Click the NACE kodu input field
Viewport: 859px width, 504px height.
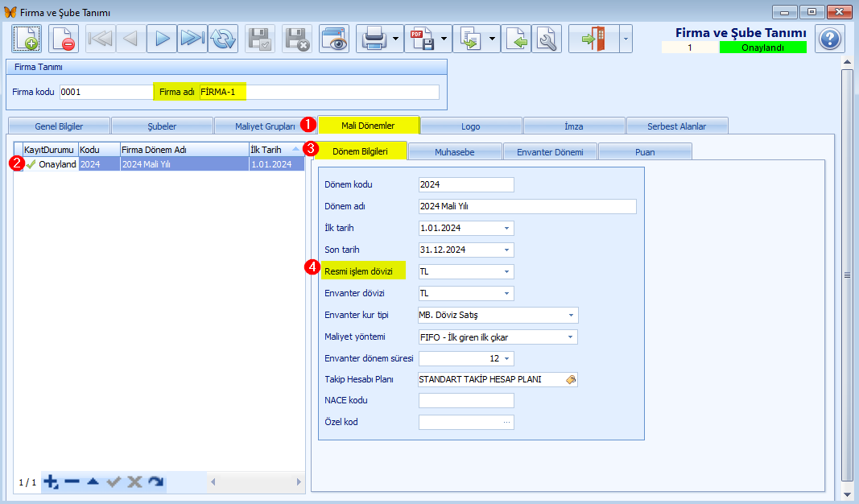tap(466, 401)
